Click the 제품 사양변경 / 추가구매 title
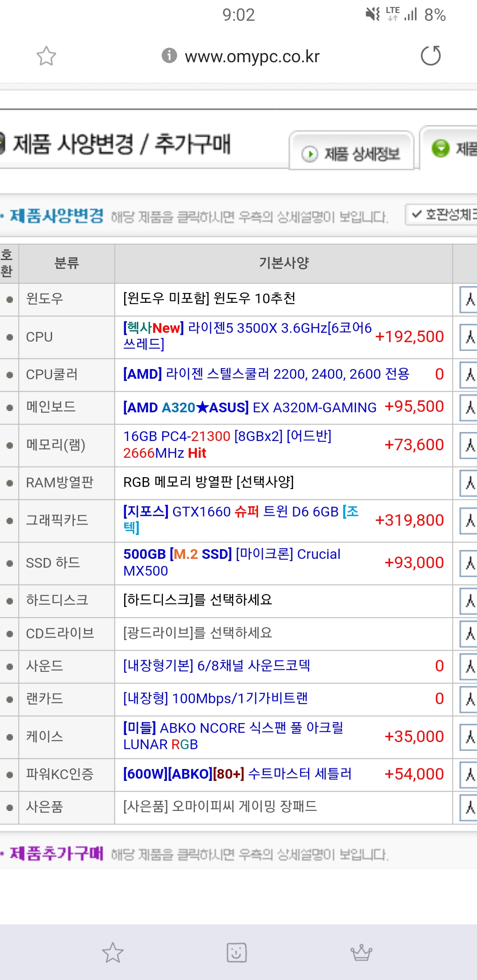The image size is (477, 980). 121,144
